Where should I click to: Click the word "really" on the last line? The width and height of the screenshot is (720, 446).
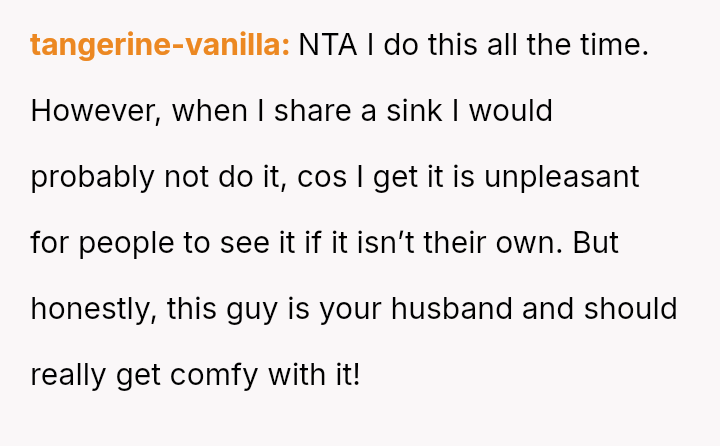coord(69,375)
